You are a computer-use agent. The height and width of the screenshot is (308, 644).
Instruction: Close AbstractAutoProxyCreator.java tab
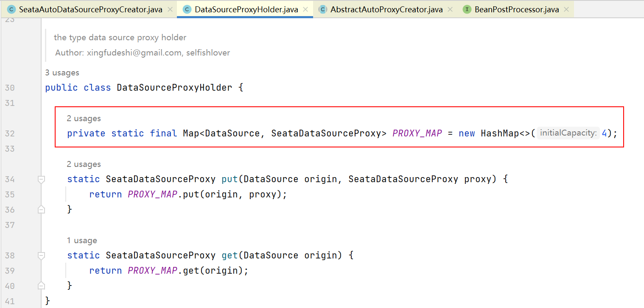450,9
